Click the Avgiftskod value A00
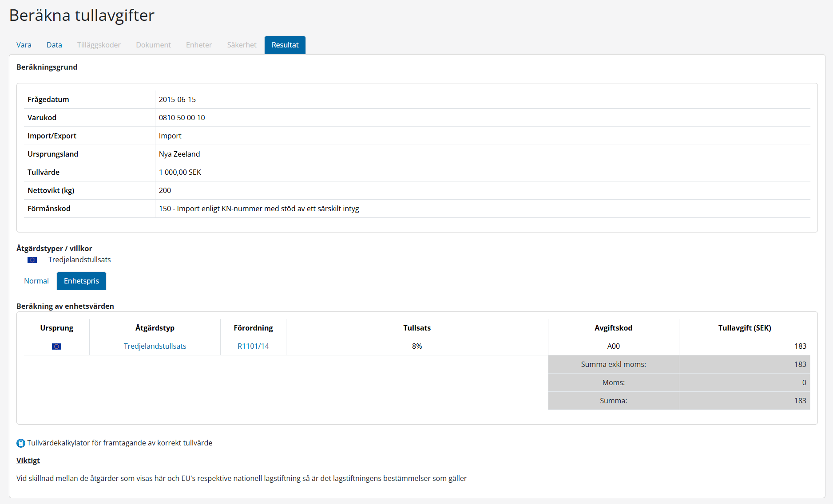The image size is (833, 504). [613, 346]
